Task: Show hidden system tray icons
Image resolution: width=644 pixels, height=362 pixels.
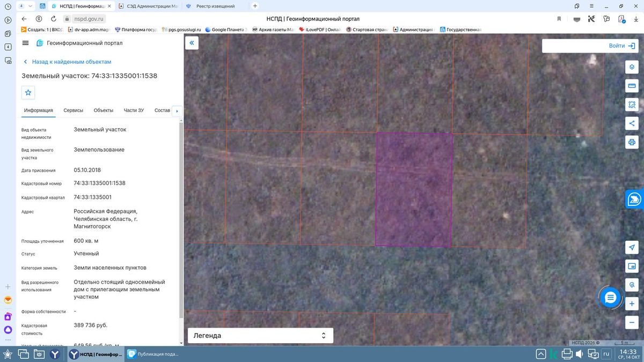Action: [541, 354]
